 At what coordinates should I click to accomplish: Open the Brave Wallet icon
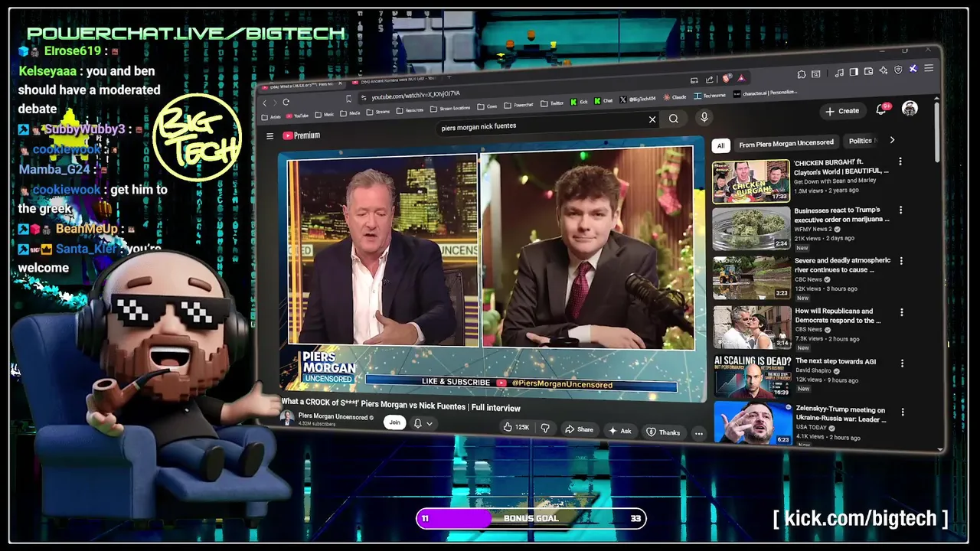[868, 70]
